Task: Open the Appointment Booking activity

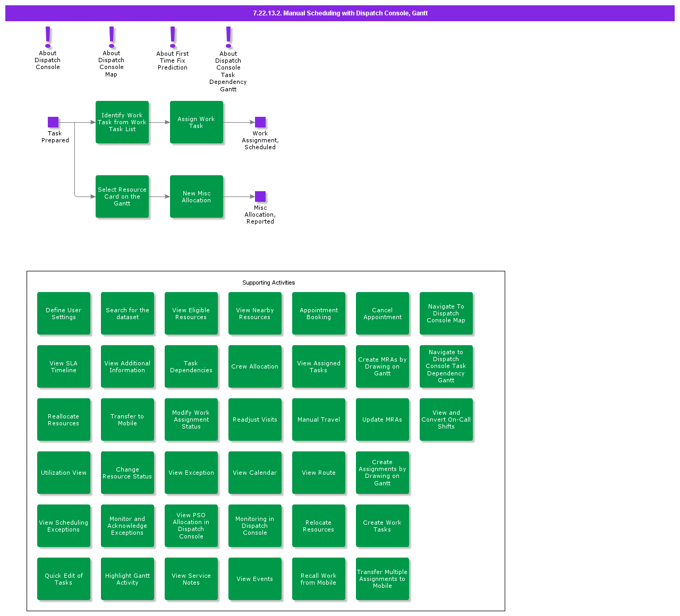Action: pos(319,313)
